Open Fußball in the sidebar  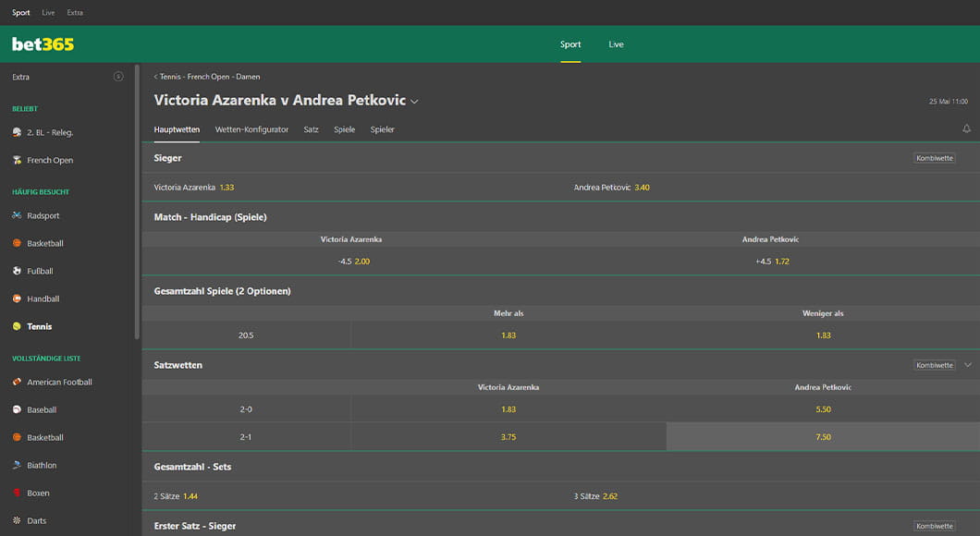coord(40,271)
